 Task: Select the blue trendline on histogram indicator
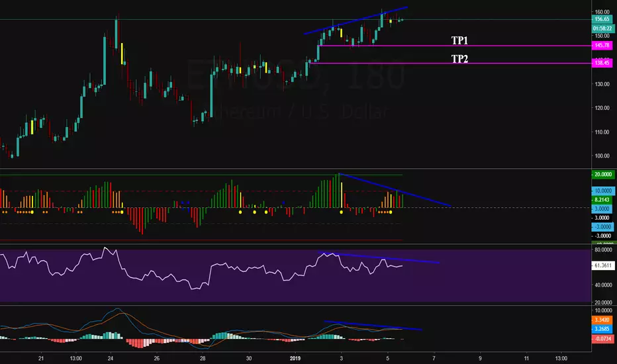[x=395, y=190]
